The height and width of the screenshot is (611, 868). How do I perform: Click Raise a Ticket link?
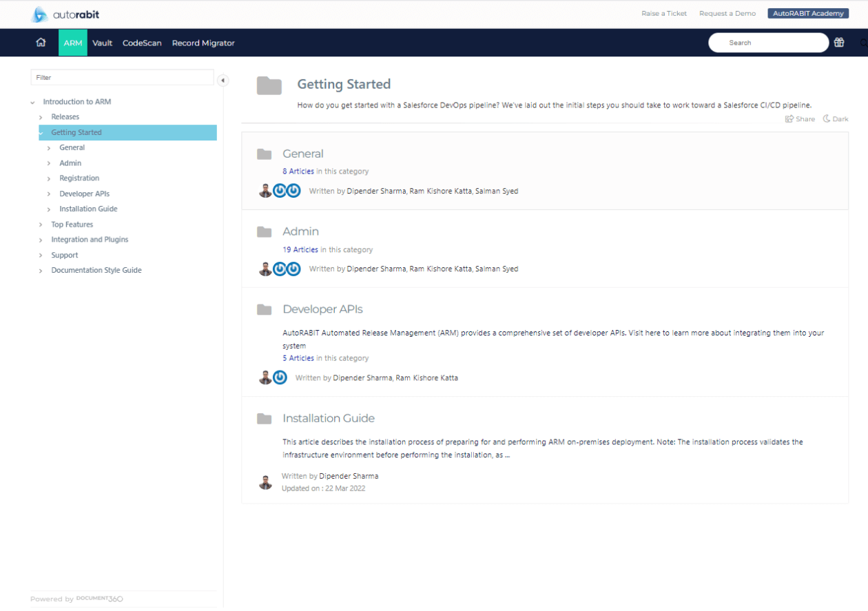663,13
